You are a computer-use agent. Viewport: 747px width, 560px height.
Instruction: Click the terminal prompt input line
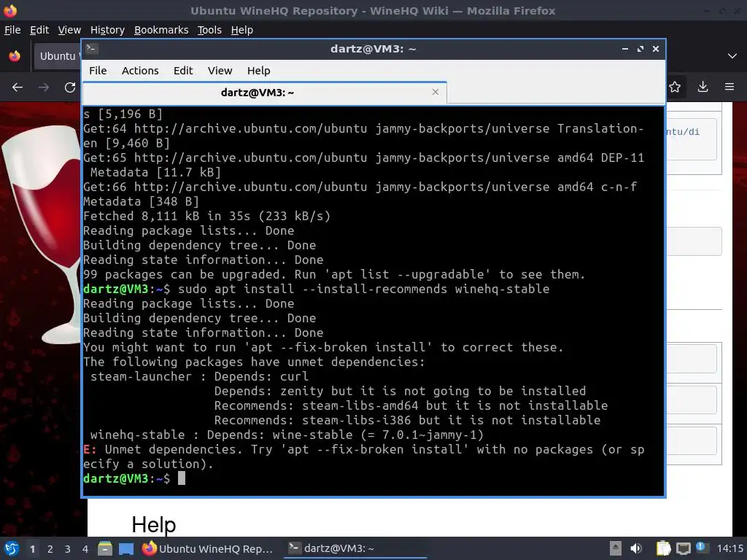pyautogui.click(x=373, y=478)
